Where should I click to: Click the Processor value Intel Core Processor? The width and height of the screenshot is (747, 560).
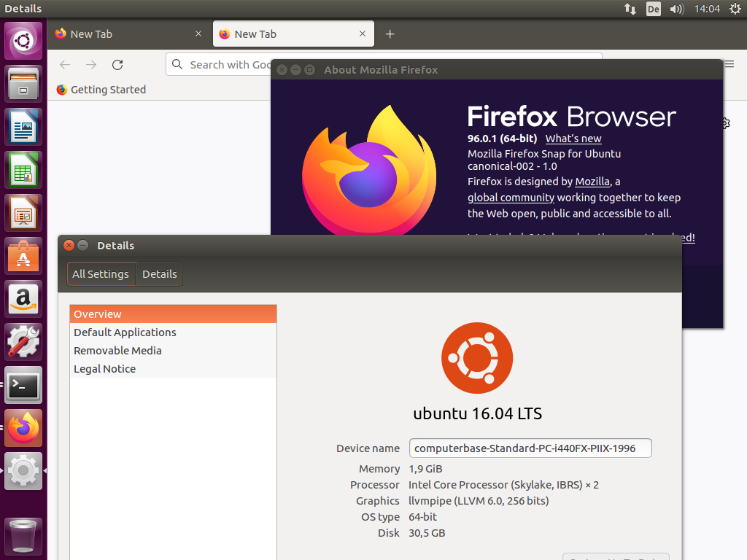click(503, 485)
